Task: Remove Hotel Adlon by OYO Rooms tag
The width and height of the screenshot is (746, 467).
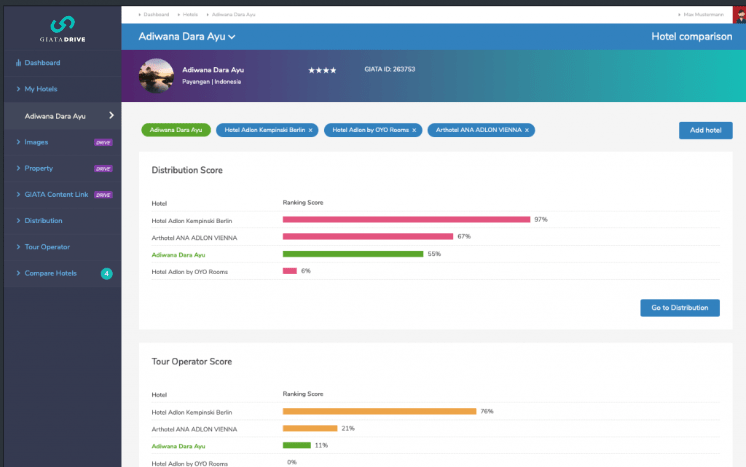Action: 414,130
